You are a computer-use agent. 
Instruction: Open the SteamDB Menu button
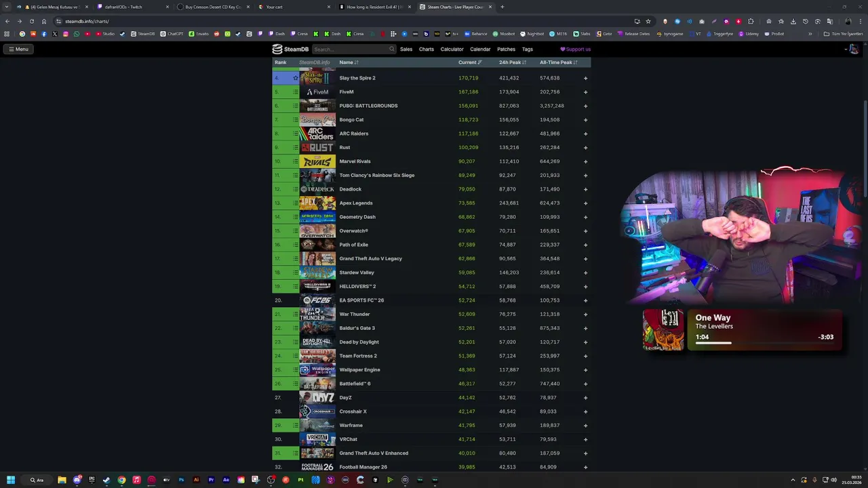(x=18, y=49)
